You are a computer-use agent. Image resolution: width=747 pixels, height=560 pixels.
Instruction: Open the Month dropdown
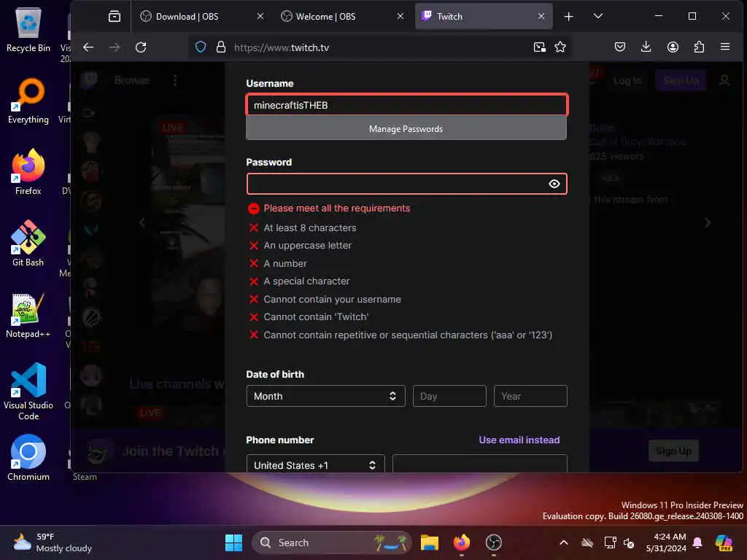click(x=326, y=396)
